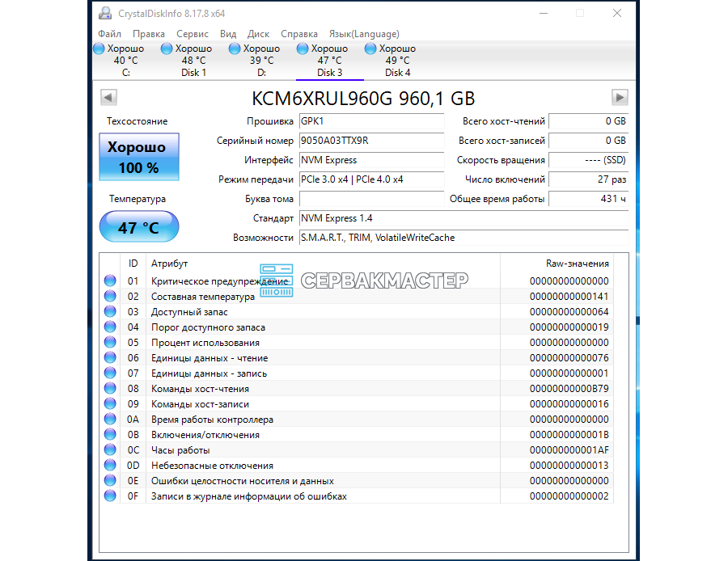Select the Включения/отключения attribute text

(205, 435)
